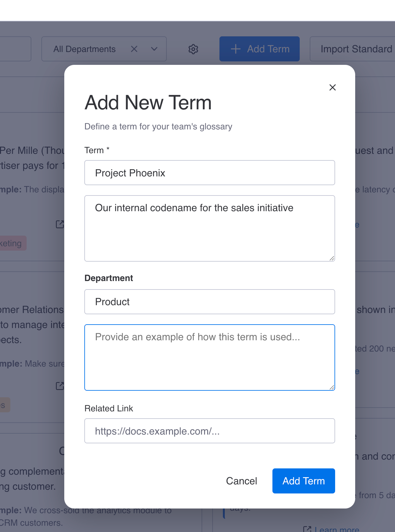Click the plus icon on Add Term
The height and width of the screenshot is (532, 395).
tap(235, 49)
